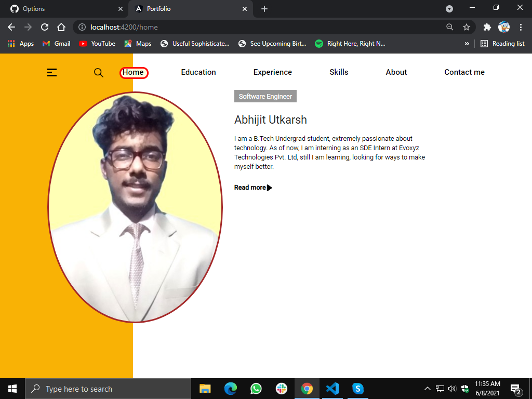Click the Chrome taskbar icon
Viewport: 532px width, 399px height.
tap(307, 389)
